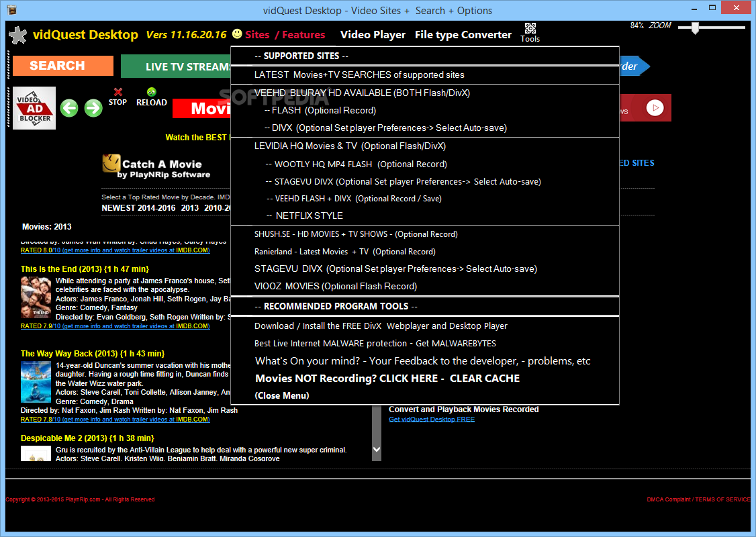Select the 2013 year filter
Image resolution: width=756 pixels, height=537 pixels.
189,208
